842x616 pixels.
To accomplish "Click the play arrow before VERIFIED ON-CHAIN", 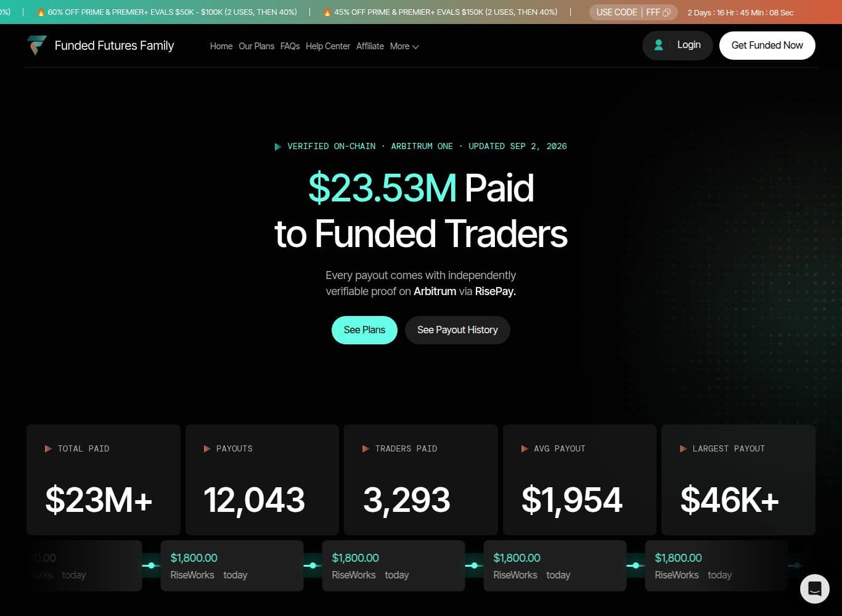I will 278,147.
